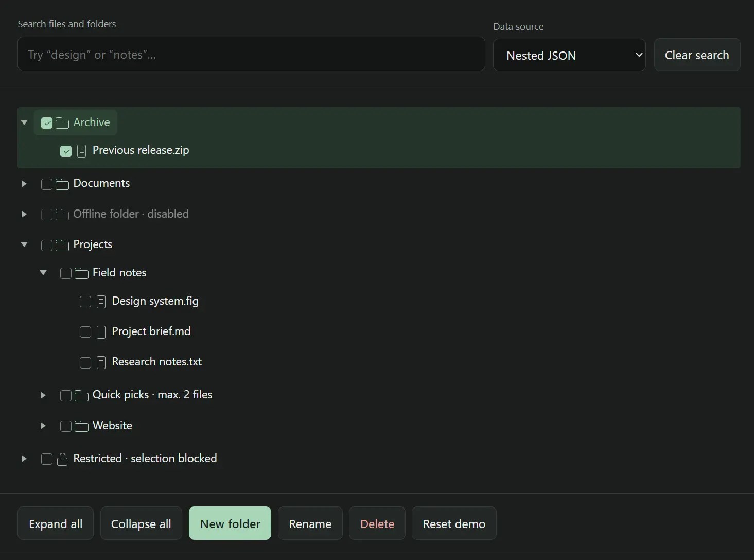Click the Research notes.txt file icon
754x560 pixels.
click(x=101, y=362)
